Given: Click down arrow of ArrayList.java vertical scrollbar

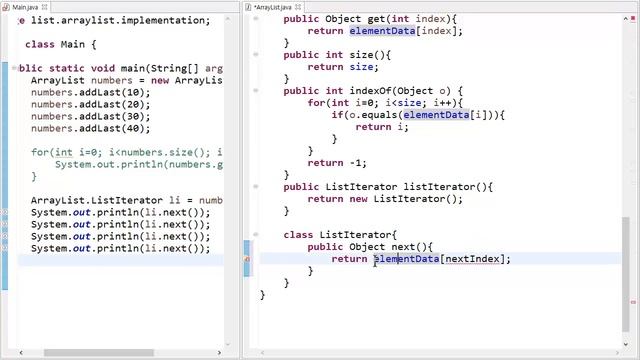Looking at the screenshot, I should [626, 344].
